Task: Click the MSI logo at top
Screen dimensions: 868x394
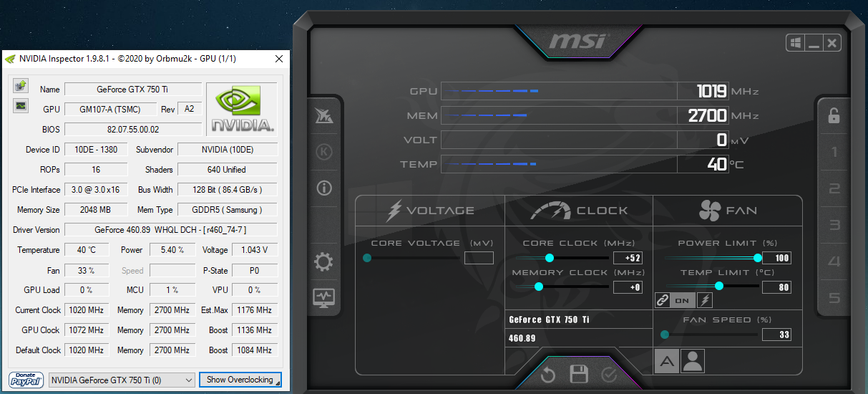Action: (x=577, y=42)
